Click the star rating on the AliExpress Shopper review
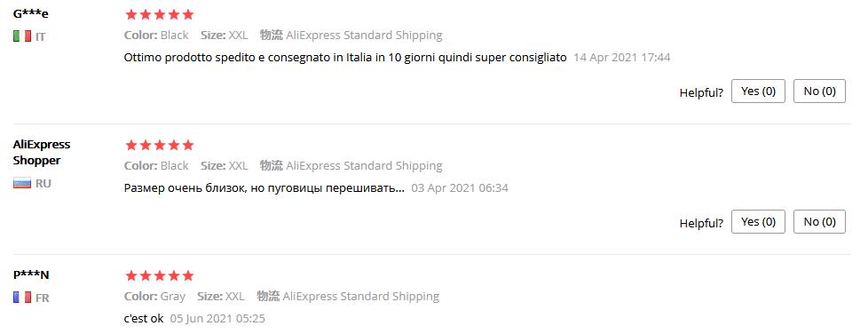Viewport: 868px width, 334px height. (160, 145)
